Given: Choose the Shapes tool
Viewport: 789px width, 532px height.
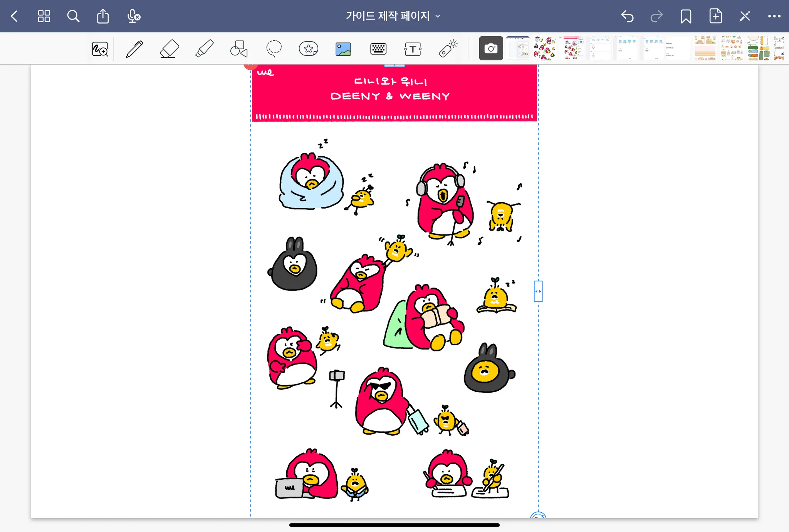Looking at the screenshot, I should pyautogui.click(x=239, y=49).
